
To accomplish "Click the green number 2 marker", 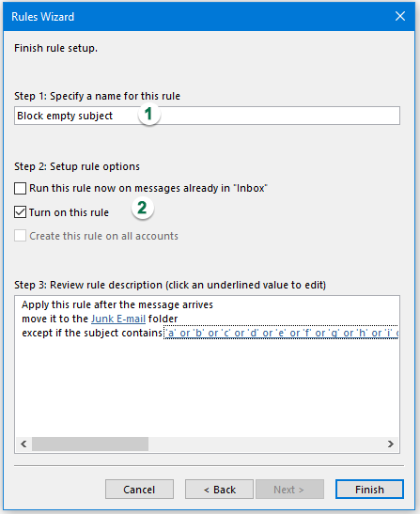I will (x=143, y=208).
